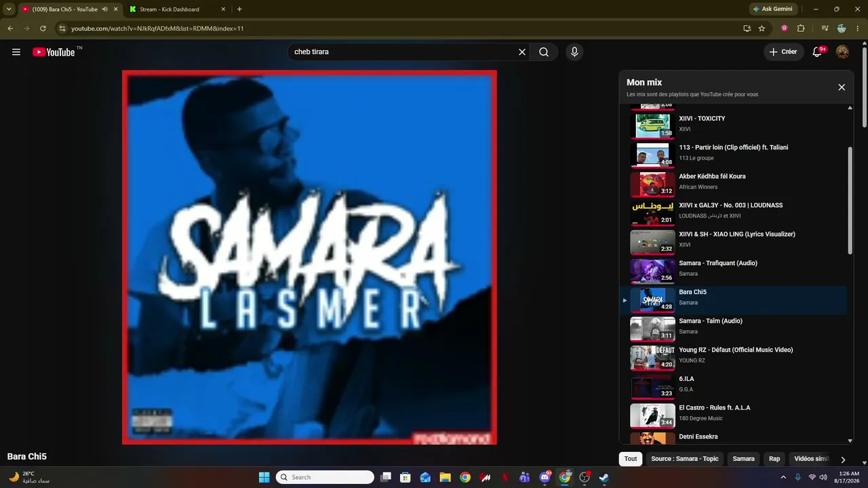Close the Mon mix playlist panel
Viewport: 868px width, 488px height.
pos(842,87)
